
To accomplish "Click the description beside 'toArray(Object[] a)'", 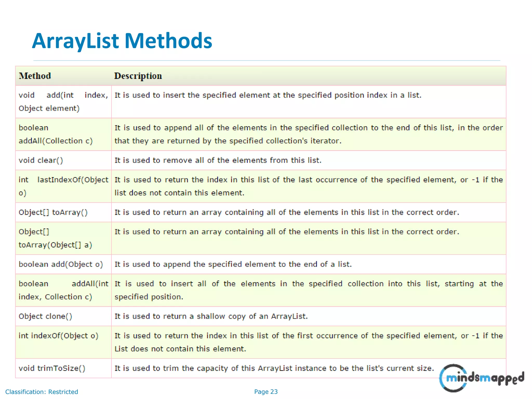I will coord(287,232).
